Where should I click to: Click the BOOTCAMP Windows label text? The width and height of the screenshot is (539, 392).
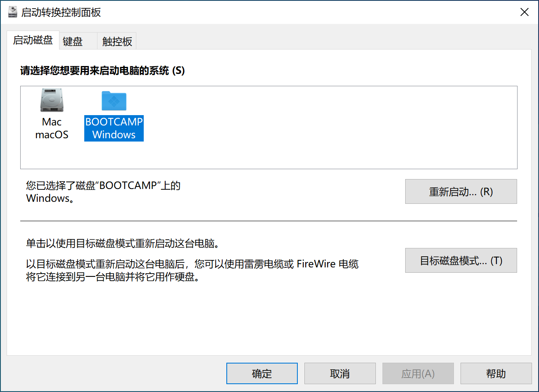tap(114, 128)
